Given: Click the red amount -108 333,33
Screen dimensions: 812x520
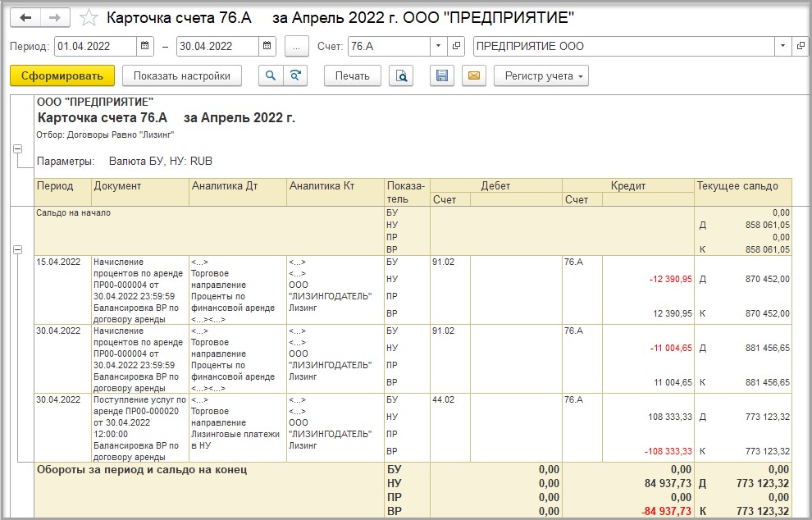Looking at the screenshot, I should pyautogui.click(x=668, y=451).
